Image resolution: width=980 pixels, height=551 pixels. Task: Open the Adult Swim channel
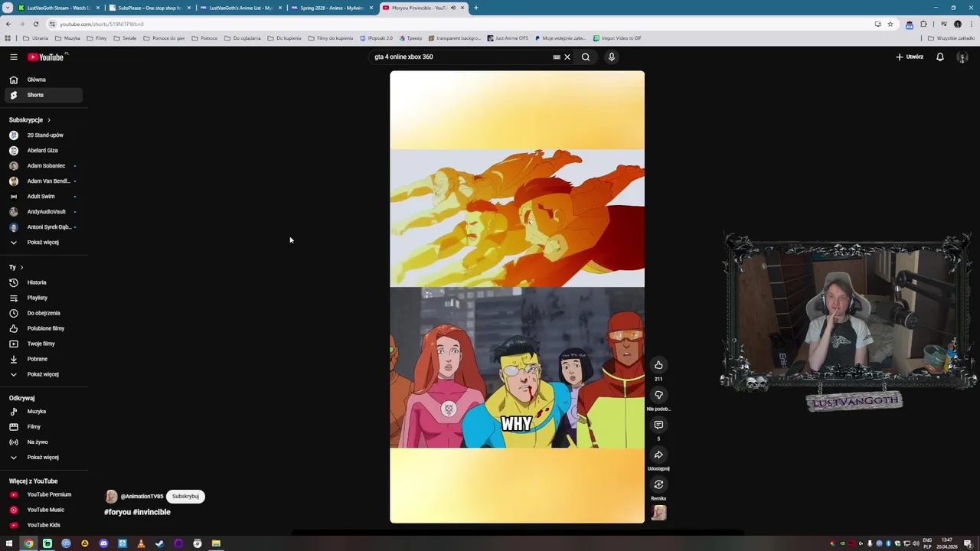tap(44, 197)
